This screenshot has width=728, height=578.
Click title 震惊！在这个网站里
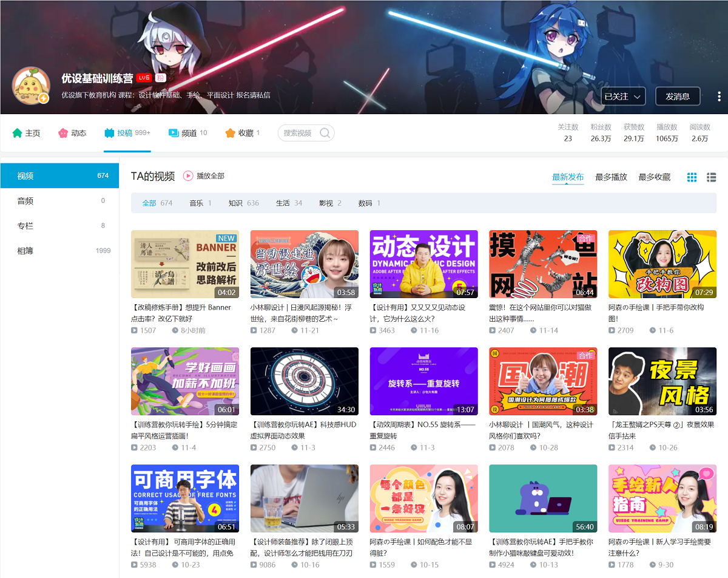(542, 313)
